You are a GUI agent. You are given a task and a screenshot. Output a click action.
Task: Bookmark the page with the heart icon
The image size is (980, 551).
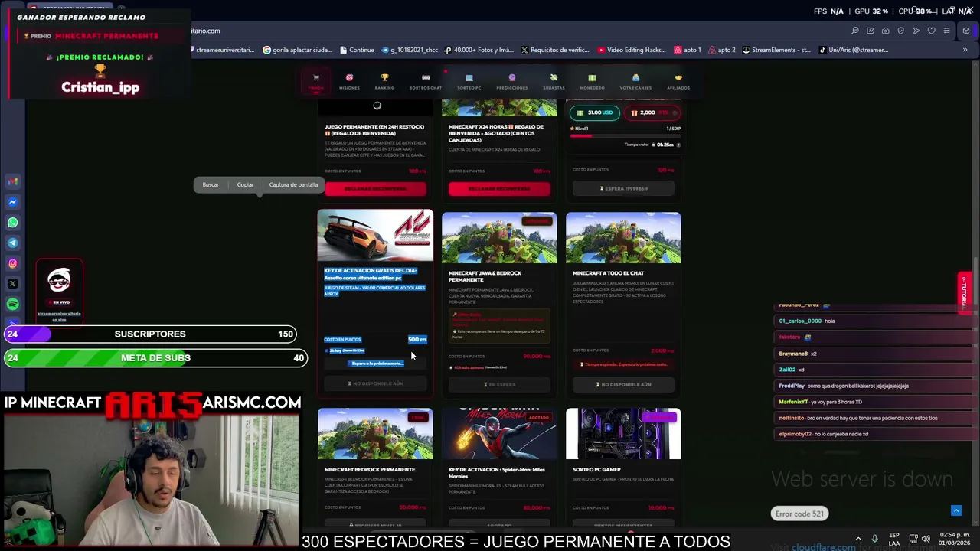pos(932,31)
